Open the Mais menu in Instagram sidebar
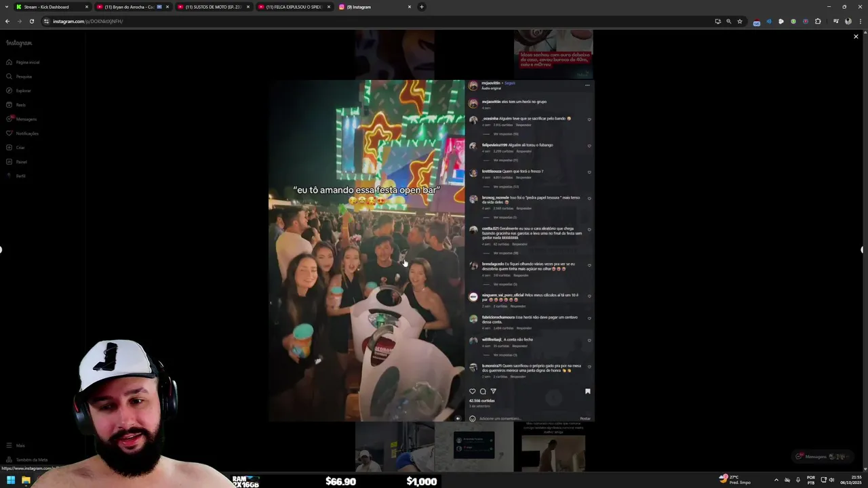This screenshot has height=488, width=868. pos(15,445)
